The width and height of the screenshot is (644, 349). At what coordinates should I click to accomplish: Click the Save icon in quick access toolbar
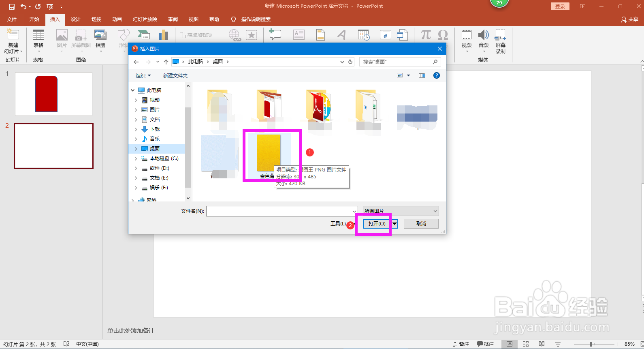tap(12, 6)
